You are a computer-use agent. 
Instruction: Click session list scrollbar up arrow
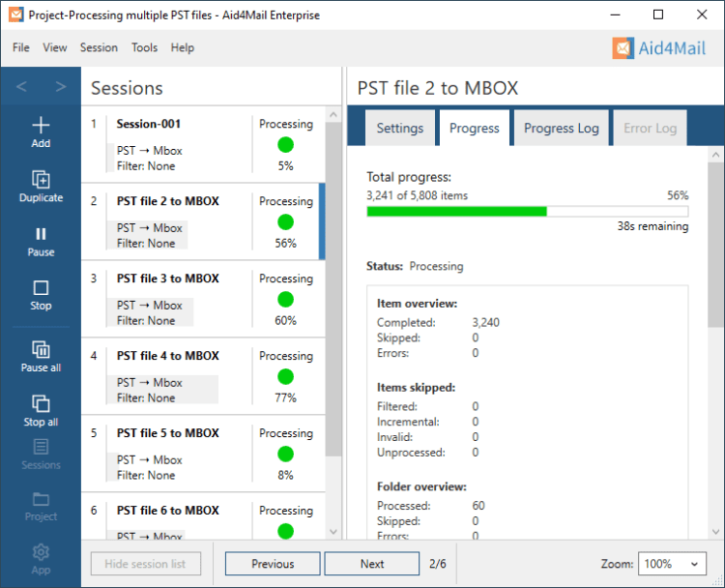(x=333, y=115)
